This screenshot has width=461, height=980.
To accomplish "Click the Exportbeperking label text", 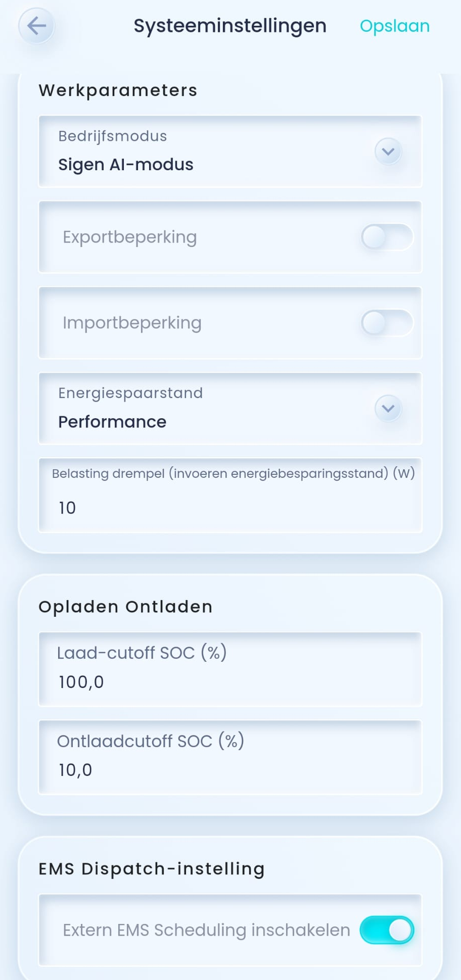I will pyautogui.click(x=129, y=237).
